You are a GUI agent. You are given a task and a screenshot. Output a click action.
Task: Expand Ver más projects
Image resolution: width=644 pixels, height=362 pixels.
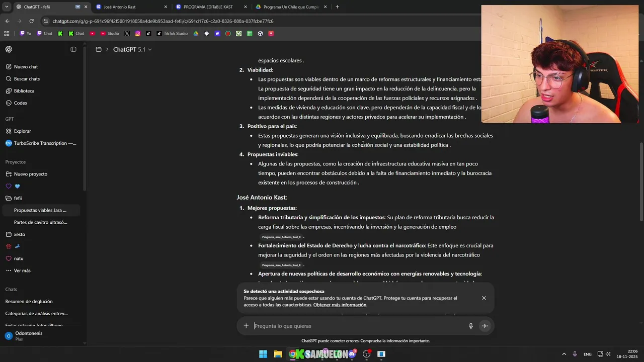[x=41, y=270]
